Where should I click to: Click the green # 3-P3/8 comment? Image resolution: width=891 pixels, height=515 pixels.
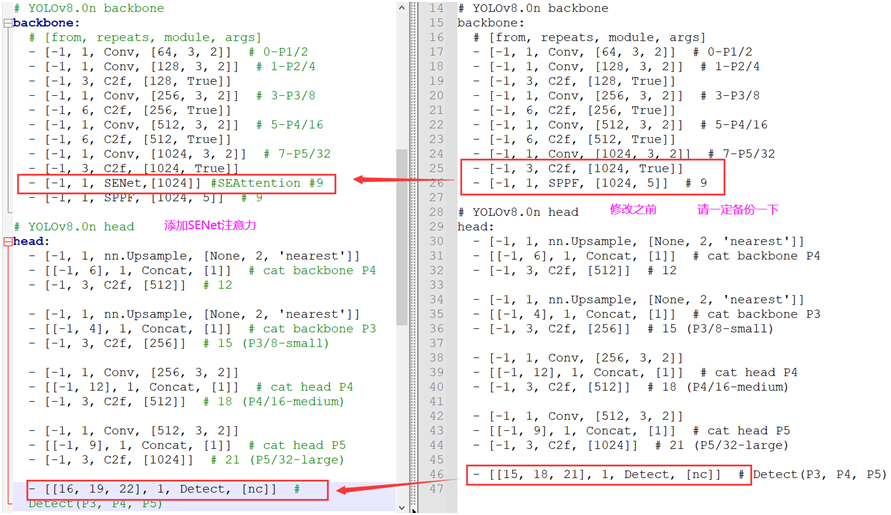[x=286, y=95]
